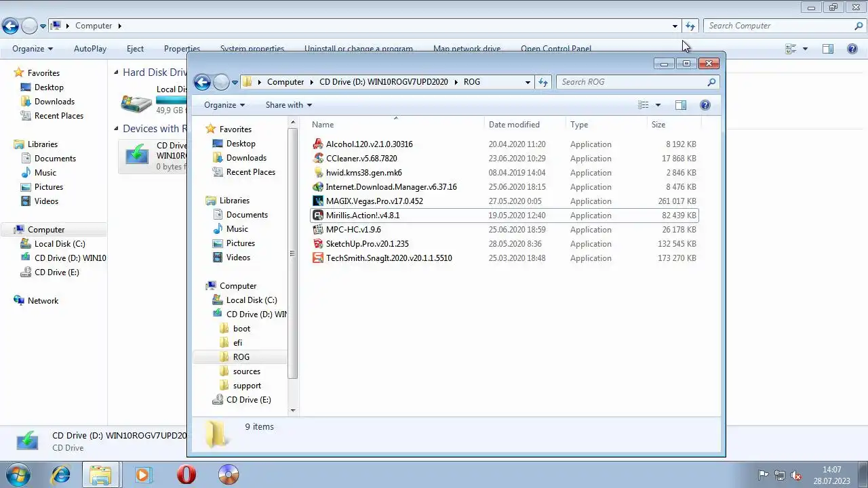Open Opera browser from taskbar
This screenshot has height=488, width=868.
[186, 474]
